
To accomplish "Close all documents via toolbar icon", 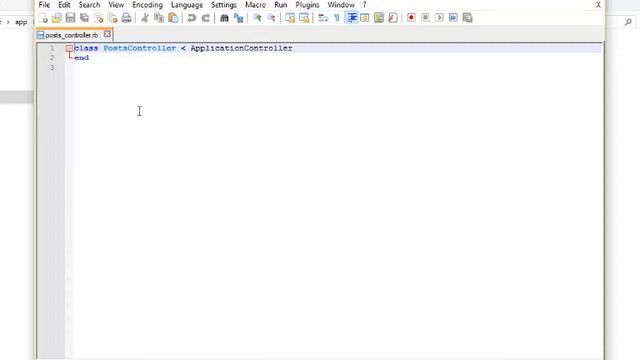I will coord(113,18).
